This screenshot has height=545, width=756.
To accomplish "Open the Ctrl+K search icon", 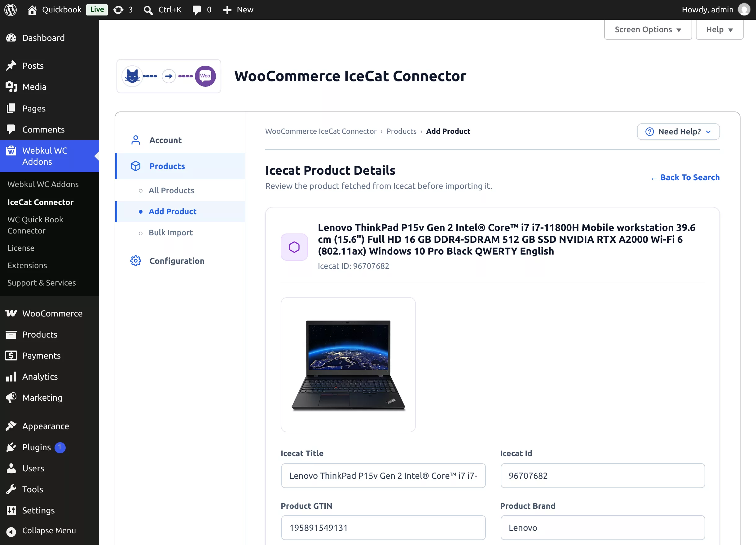I will [x=148, y=10].
